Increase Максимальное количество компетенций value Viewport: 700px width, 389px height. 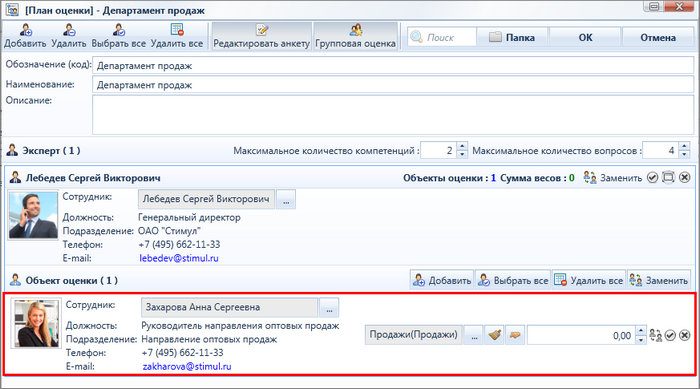pyautogui.click(x=462, y=146)
